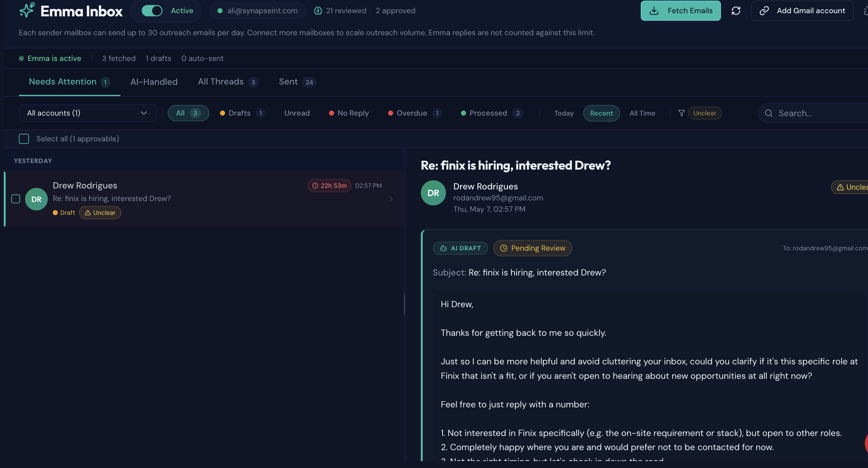
Task: Click rodandrew95@gmail.com sender address
Action: coord(498,198)
